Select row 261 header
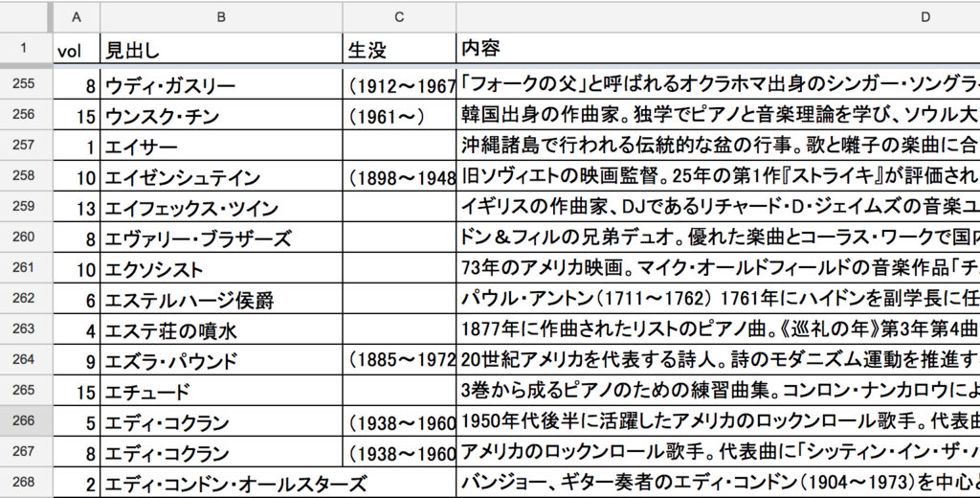The image size is (980, 498). click(24, 268)
